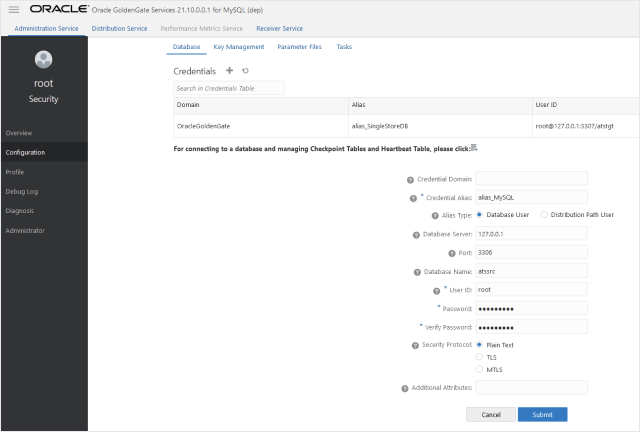Choose TLS security protocol
Viewport: 640px width, 432px height.
(479, 357)
